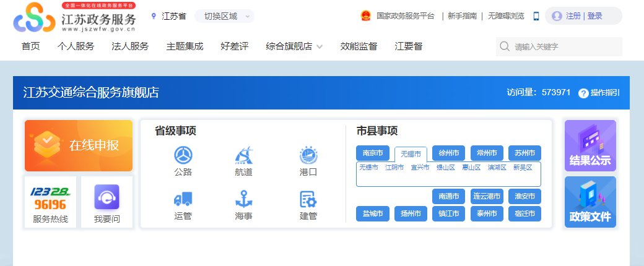Open the 效能监督 menu item
Image resolution: width=644 pixels, height=266 pixels.
(359, 46)
